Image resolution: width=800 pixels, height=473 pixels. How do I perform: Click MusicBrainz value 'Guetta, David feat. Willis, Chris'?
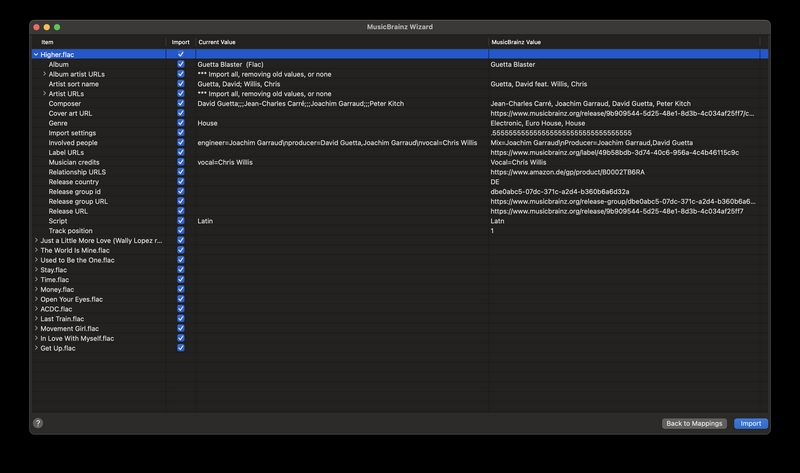(x=539, y=84)
